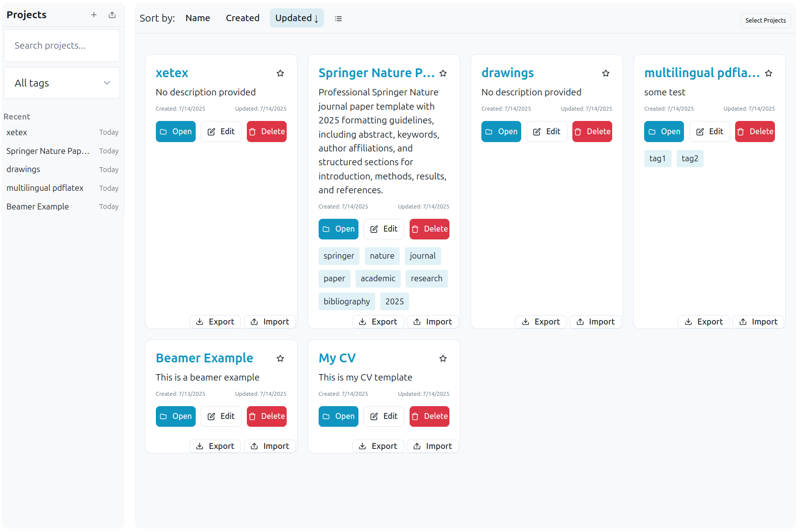This screenshot has height=532, width=801.
Task: Delete the My CV project
Action: pyautogui.click(x=429, y=416)
